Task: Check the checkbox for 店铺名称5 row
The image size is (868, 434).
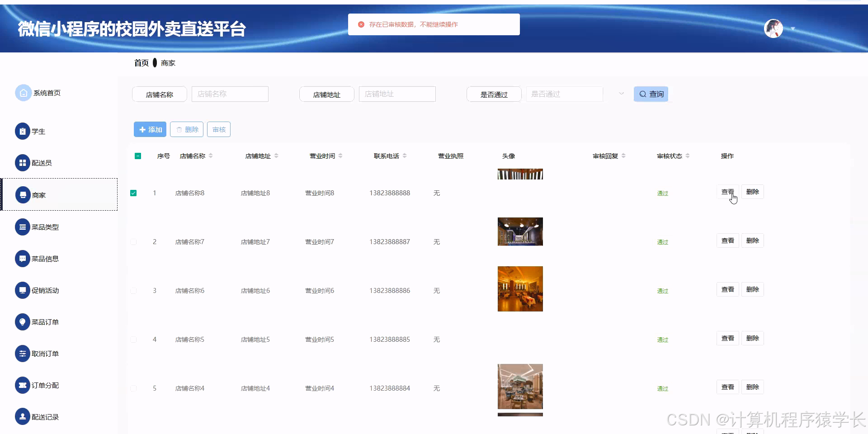Action: click(x=133, y=340)
